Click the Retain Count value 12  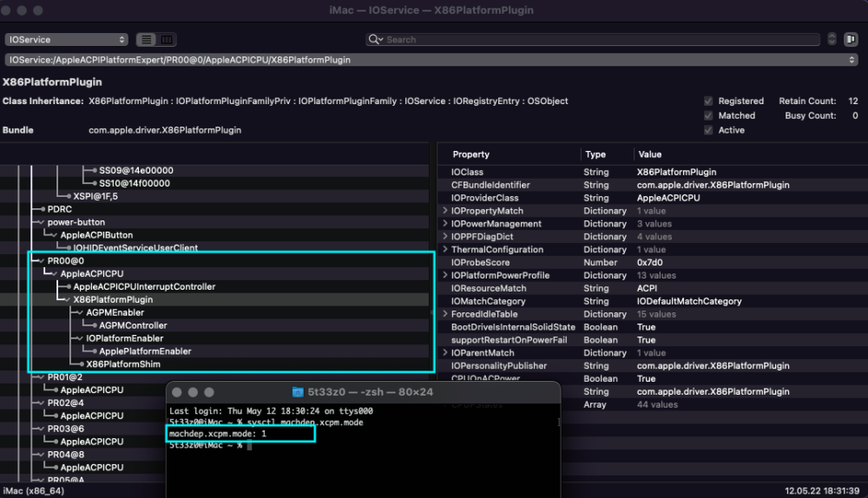tap(853, 101)
